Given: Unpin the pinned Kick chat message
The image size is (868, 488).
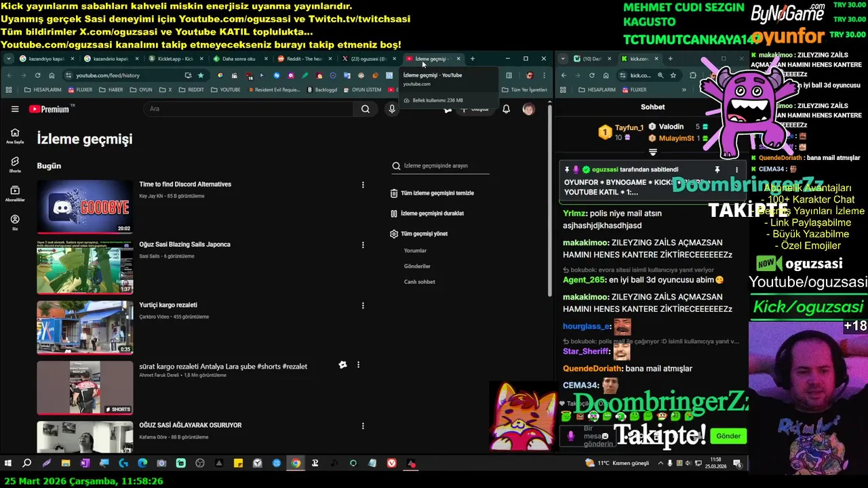Looking at the screenshot, I should tap(717, 169).
